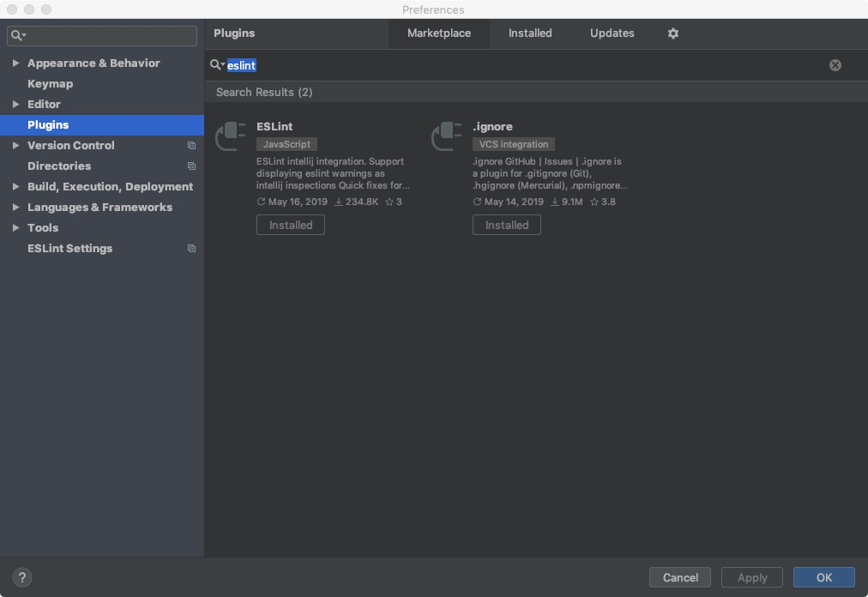Click the 3.8 rating value
Image resolution: width=868 pixels, height=597 pixels.
(608, 202)
